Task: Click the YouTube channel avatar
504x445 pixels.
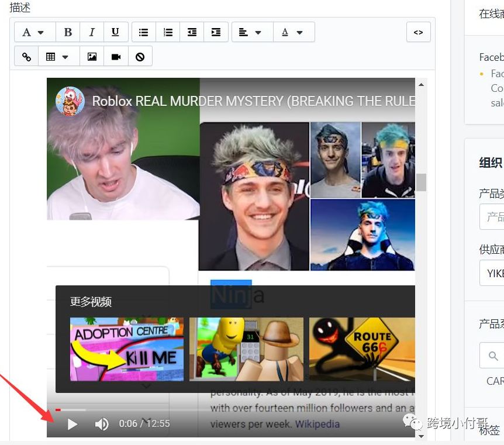Action: click(x=70, y=101)
